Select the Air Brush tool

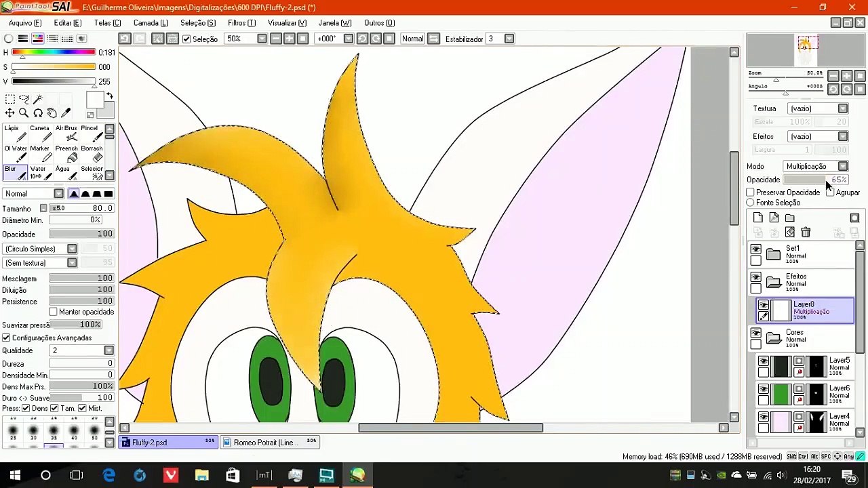[66, 133]
